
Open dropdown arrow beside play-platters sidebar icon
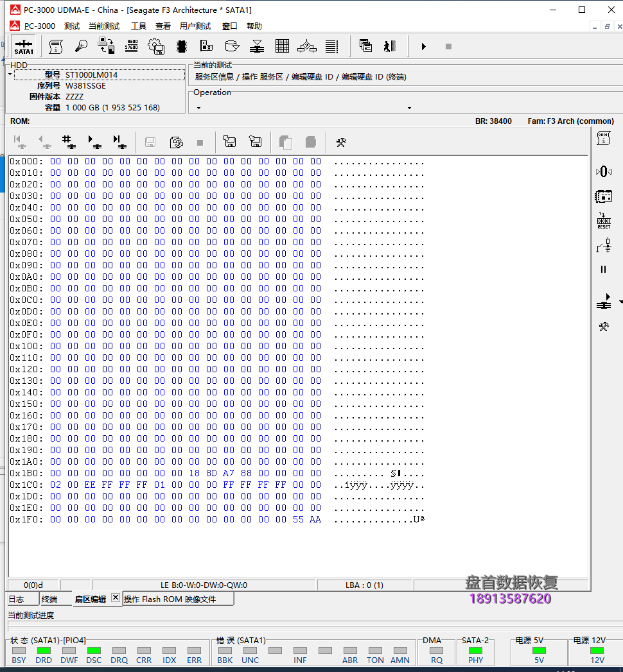click(620, 302)
